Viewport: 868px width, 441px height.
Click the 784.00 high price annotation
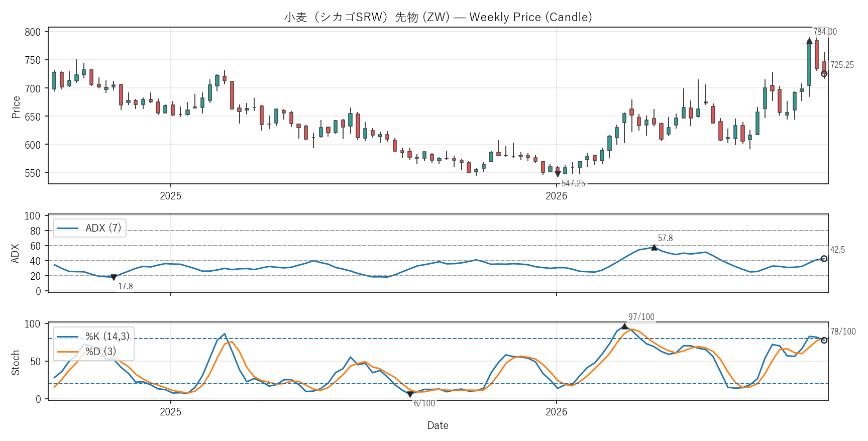825,32
